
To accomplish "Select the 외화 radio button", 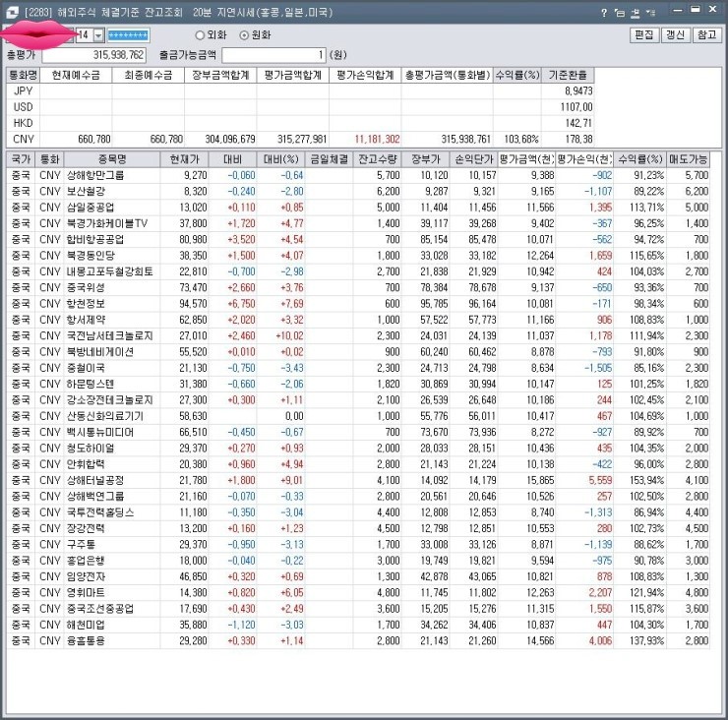I will [200, 35].
